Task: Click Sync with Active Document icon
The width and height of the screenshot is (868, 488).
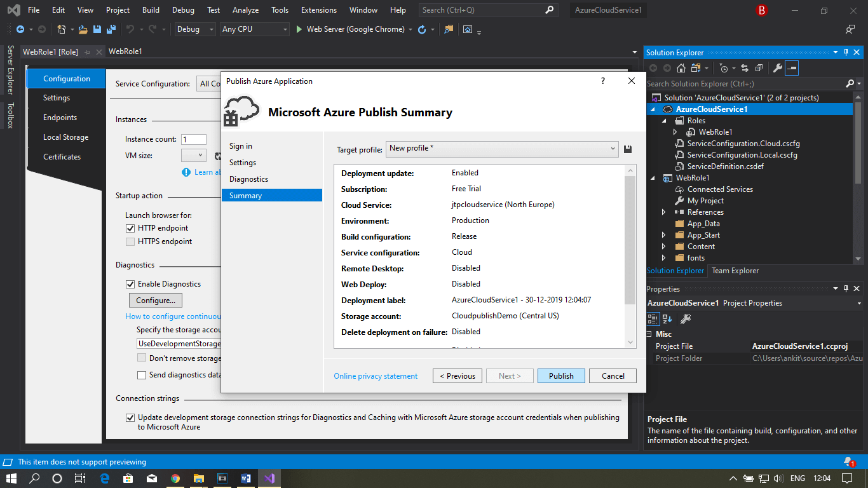Action: coord(745,68)
